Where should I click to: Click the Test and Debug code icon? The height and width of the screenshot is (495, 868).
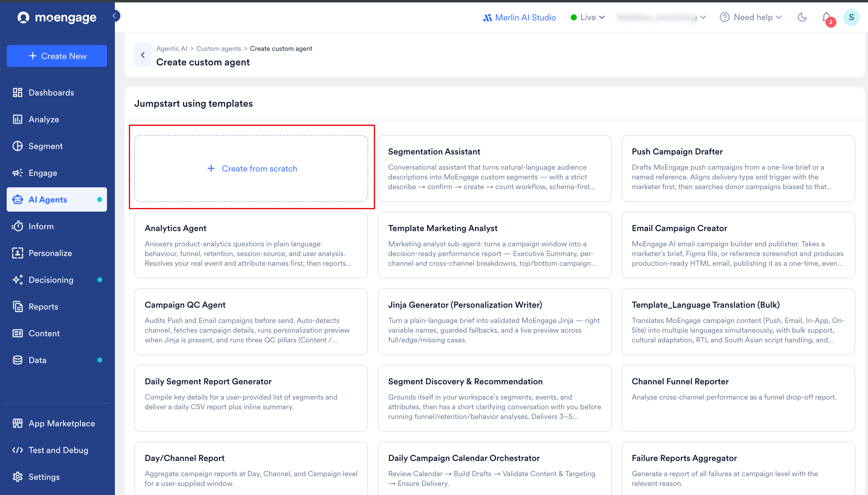(x=17, y=450)
